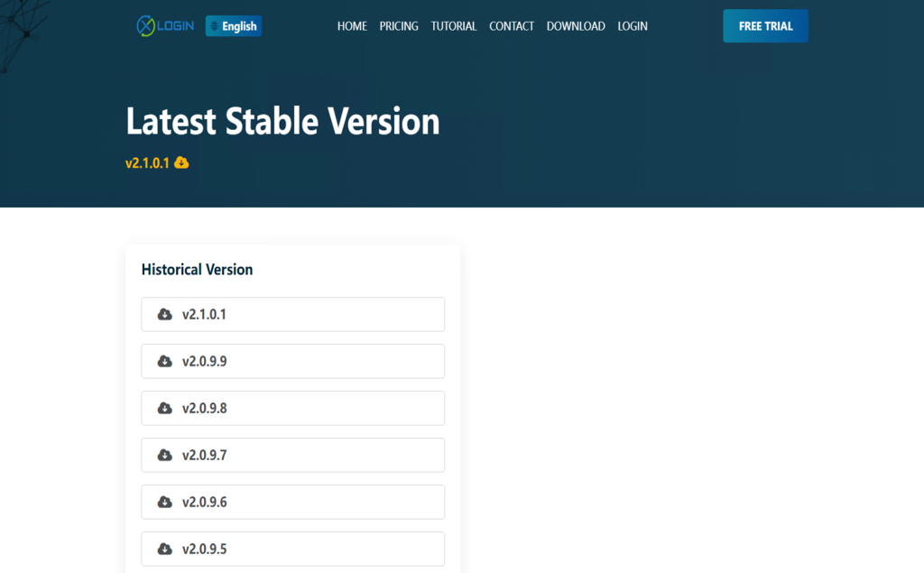Screen dimensions: 924x573
Task: Click cloud download icon in v2.1.0.1 row
Action: coord(164,314)
